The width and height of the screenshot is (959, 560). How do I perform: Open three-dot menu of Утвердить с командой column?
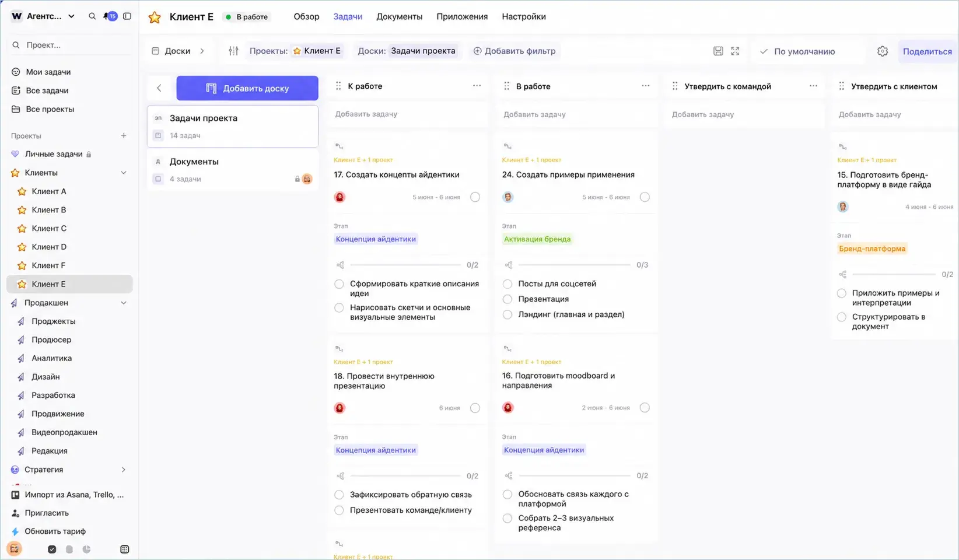click(x=813, y=86)
